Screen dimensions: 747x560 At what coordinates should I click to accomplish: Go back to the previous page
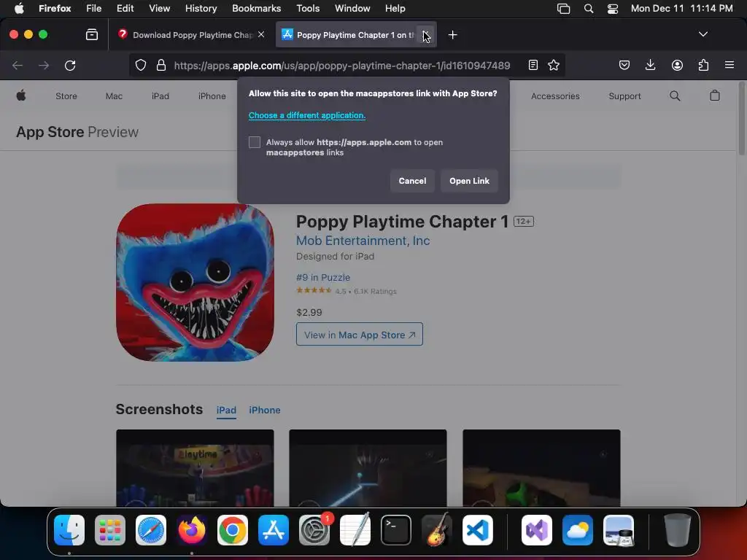(18, 65)
